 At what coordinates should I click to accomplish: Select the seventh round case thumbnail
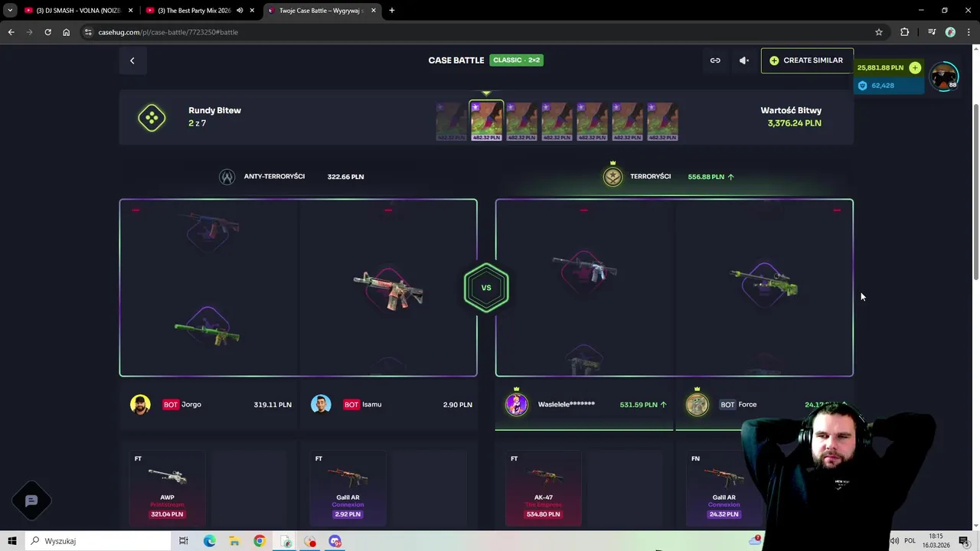662,122
